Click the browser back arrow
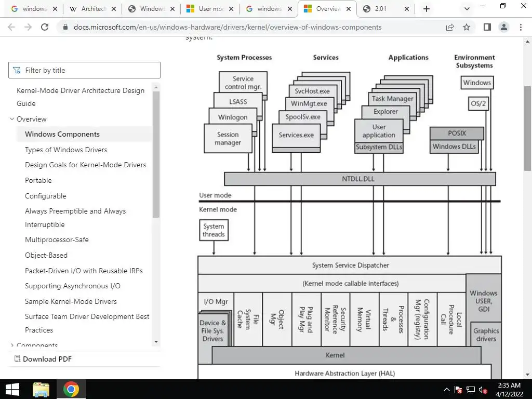The width and height of the screenshot is (532, 399). pos(11,27)
